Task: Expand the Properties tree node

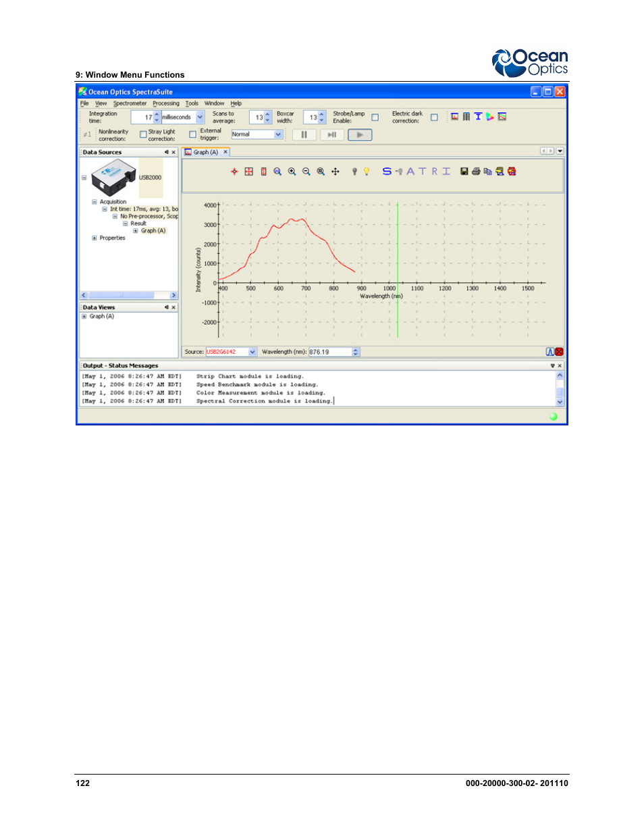Action: (95, 238)
